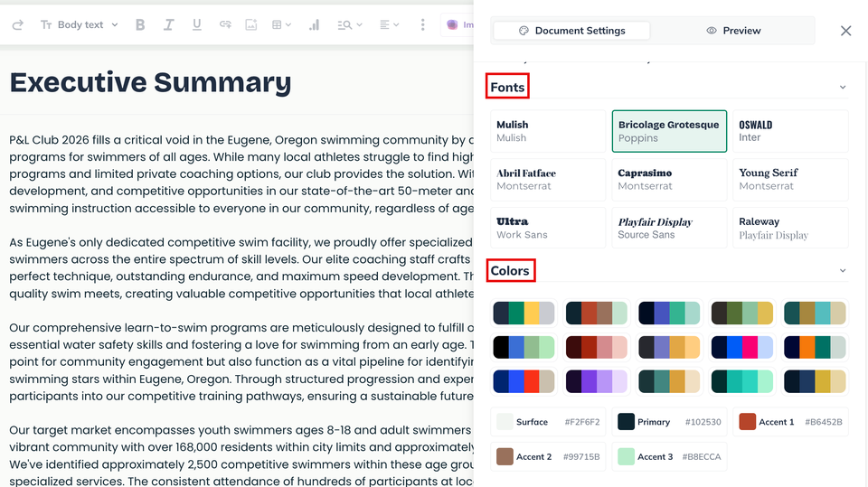Screen dimensions: 868x487
Task: Click the purple AI improve button
Action: pos(458,24)
